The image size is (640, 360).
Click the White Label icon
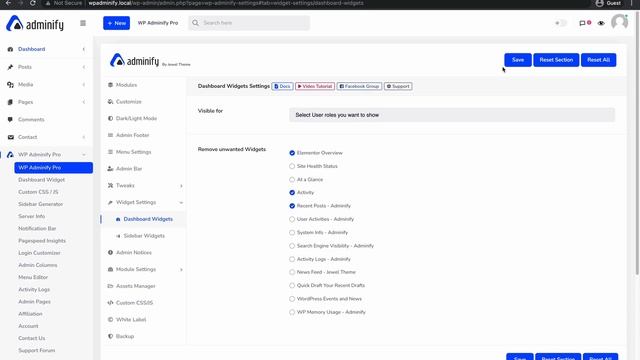coord(110,320)
